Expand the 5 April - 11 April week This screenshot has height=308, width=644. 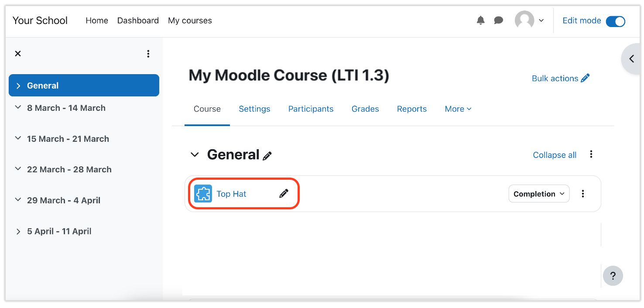click(17, 231)
